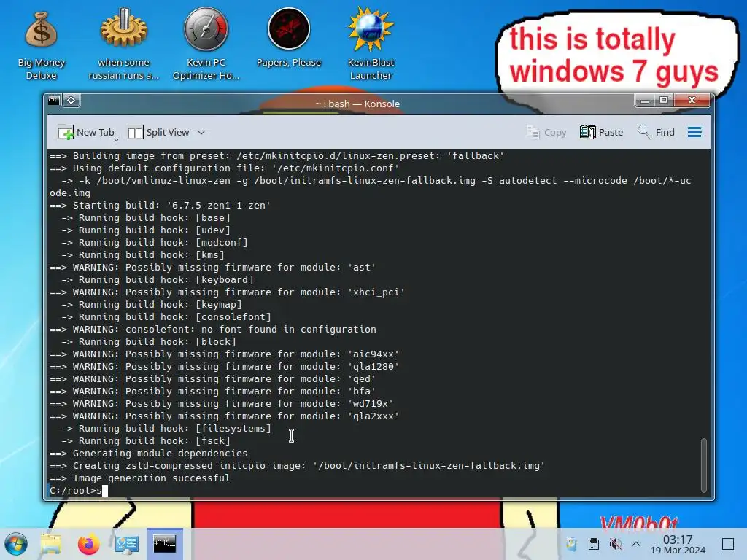Click the New Tab button in Konsole
Viewport: 747px width, 560px height.
[x=86, y=133]
